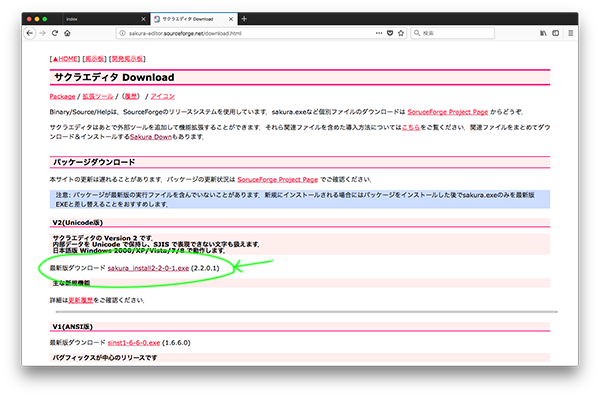Open SoruceForge Project Page link under パッケージダウンロード
This screenshot has height=397, width=600.
click(x=277, y=180)
